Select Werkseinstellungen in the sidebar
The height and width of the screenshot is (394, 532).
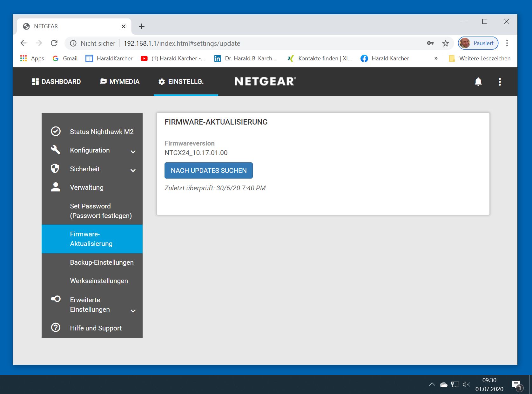pos(99,281)
